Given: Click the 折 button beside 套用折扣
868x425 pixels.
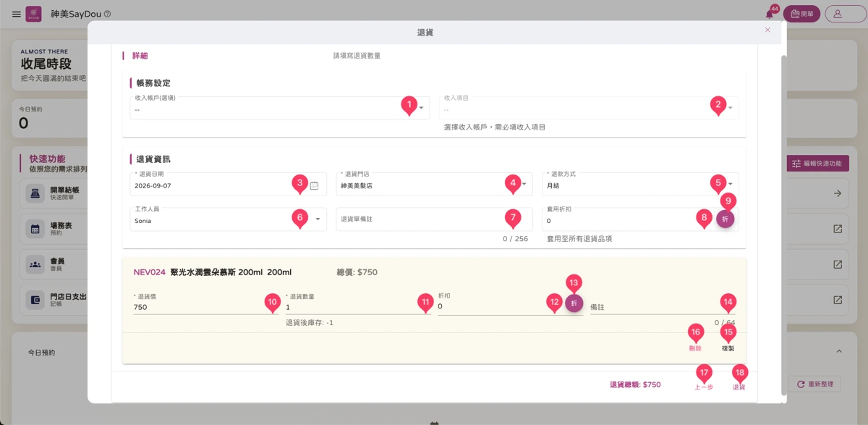Looking at the screenshot, I should pyautogui.click(x=726, y=219).
